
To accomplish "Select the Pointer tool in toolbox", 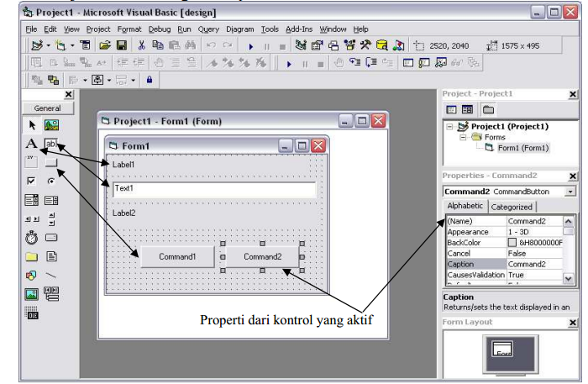I will pyautogui.click(x=32, y=125).
